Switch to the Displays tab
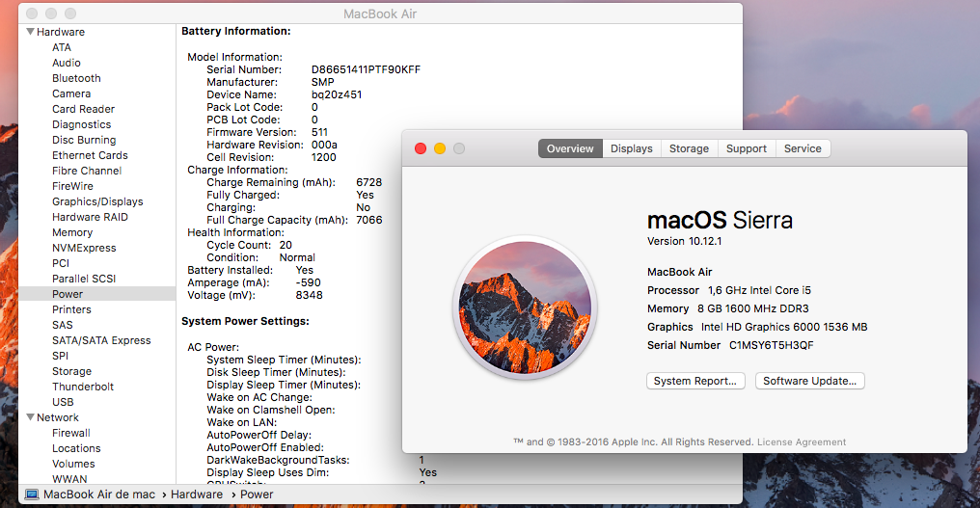Screen dimensions: 980x508 pyautogui.click(x=631, y=148)
